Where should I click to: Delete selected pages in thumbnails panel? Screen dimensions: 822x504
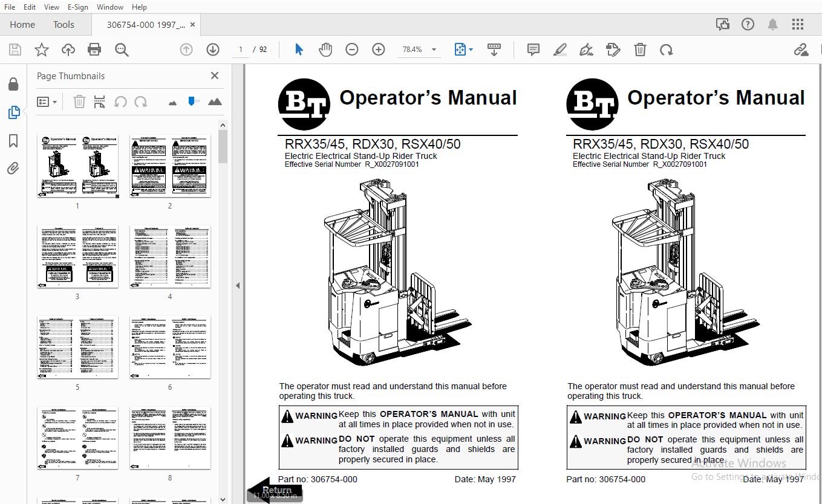[79, 102]
